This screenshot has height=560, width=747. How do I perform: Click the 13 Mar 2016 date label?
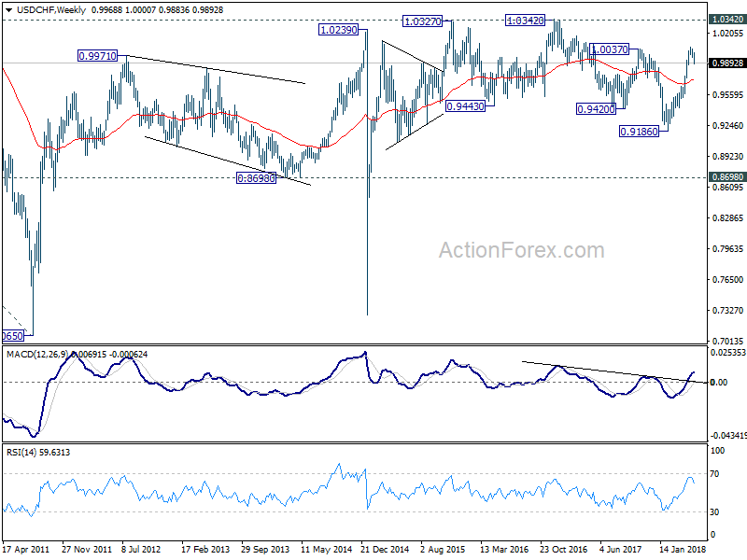[x=504, y=550]
